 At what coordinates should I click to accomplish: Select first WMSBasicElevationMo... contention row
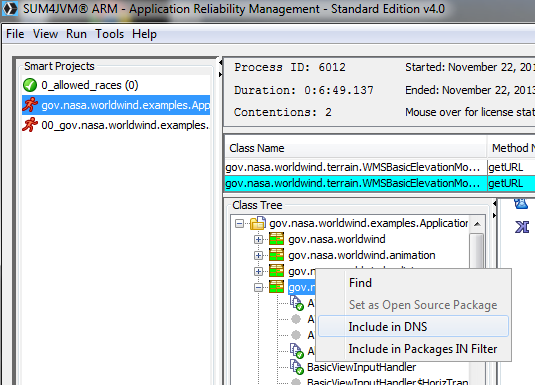point(356,167)
